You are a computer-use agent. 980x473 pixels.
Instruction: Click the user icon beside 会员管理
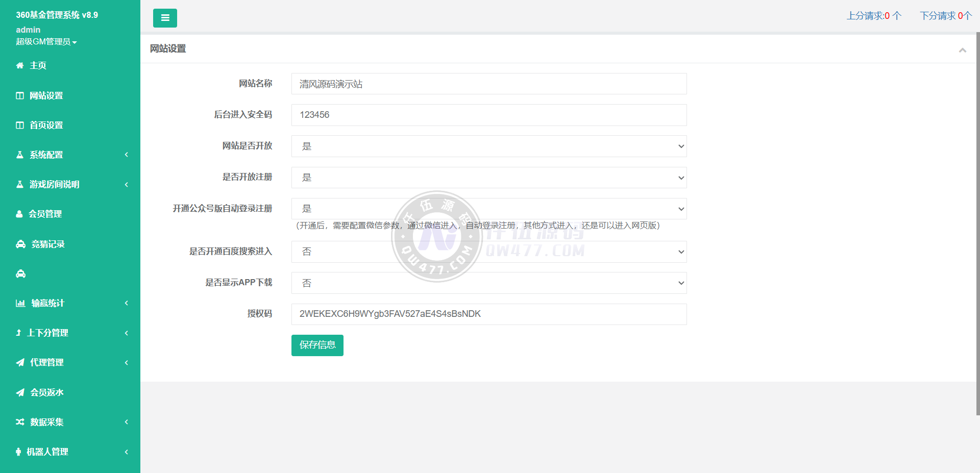(19, 214)
